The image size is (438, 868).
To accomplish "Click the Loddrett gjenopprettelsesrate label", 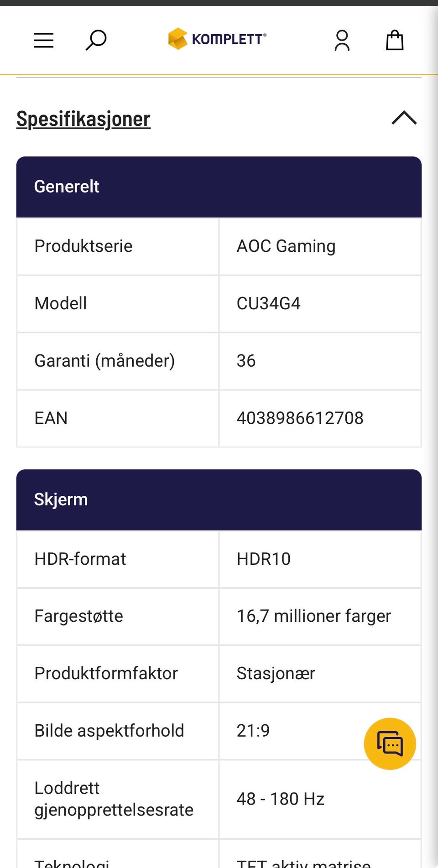I will click(114, 799).
